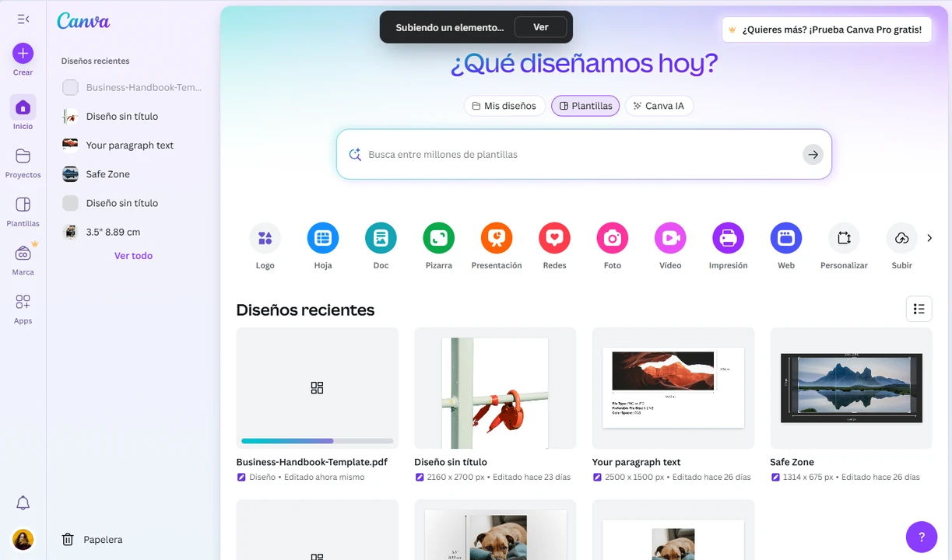
Task: Click Subiendo un elemento... notification text
Action: 450,27
